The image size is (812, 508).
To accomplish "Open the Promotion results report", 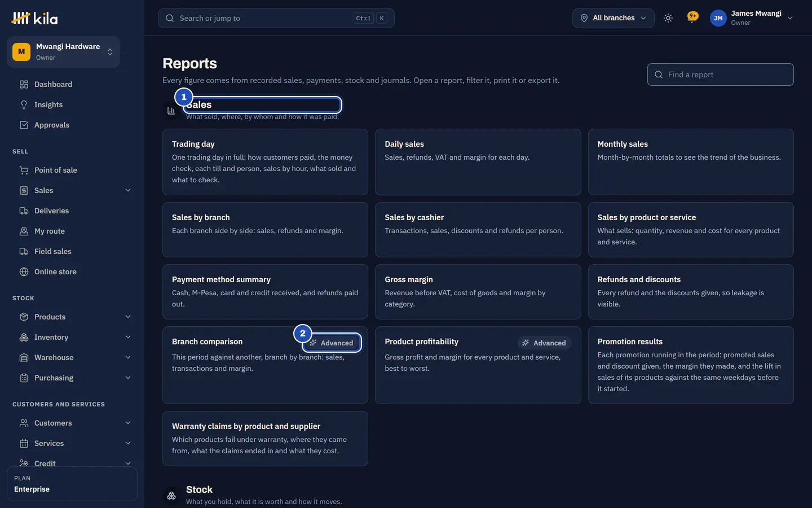I will pos(691,365).
